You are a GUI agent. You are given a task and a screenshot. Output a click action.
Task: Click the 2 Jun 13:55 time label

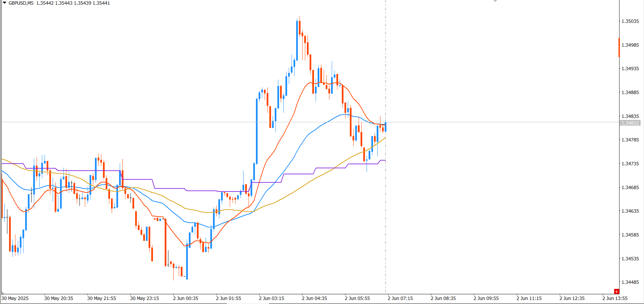(x=615, y=298)
